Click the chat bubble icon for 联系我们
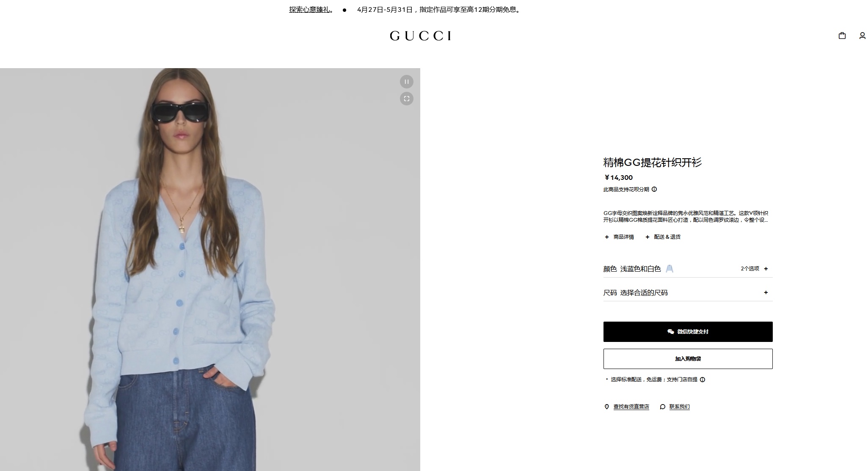The image size is (868, 471). pyautogui.click(x=663, y=407)
